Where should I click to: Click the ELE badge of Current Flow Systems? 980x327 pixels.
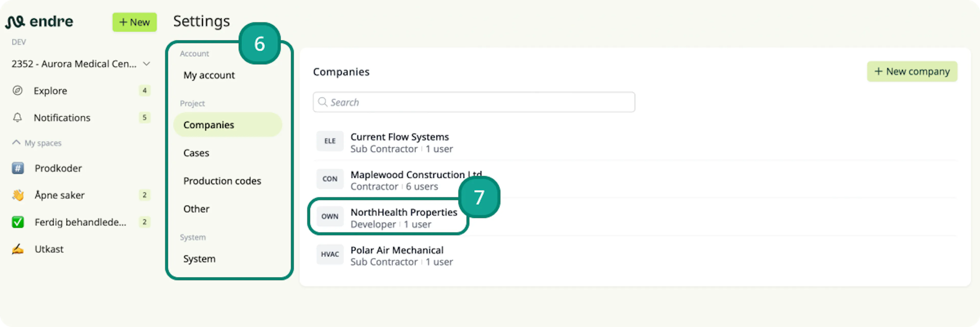coord(330,141)
